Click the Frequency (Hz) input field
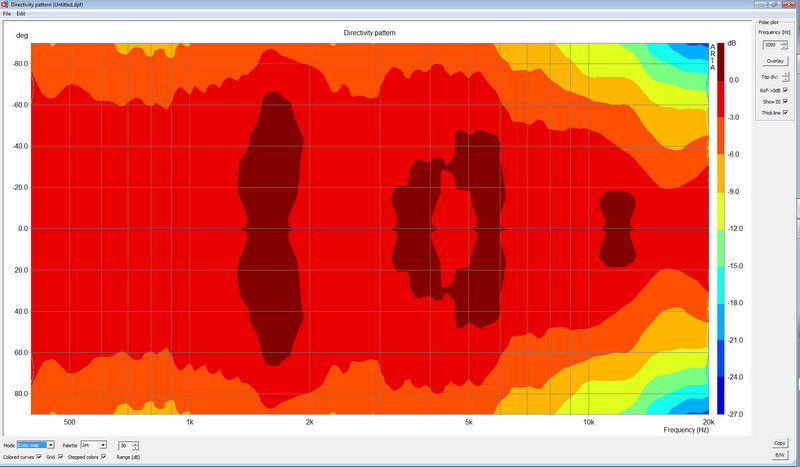 click(x=769, y=44)
